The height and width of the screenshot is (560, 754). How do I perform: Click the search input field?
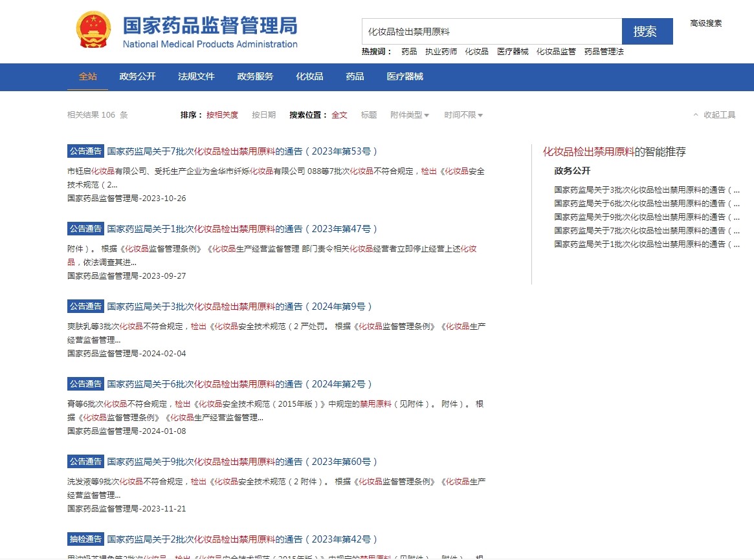click(491, 31)
